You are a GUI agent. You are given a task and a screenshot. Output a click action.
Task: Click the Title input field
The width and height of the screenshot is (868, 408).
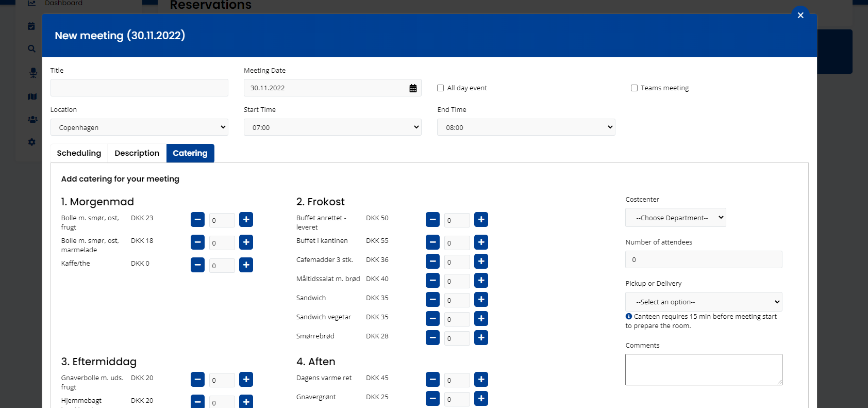coord(139,88)
